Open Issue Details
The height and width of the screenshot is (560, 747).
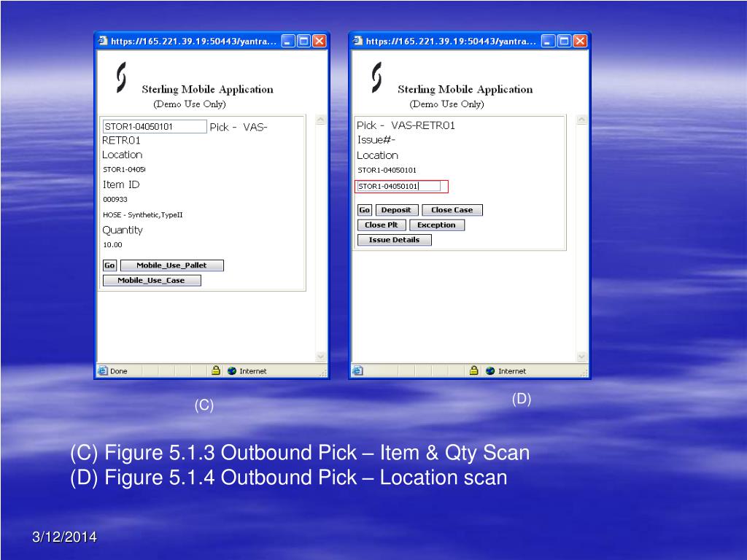[x=394, y=239]
